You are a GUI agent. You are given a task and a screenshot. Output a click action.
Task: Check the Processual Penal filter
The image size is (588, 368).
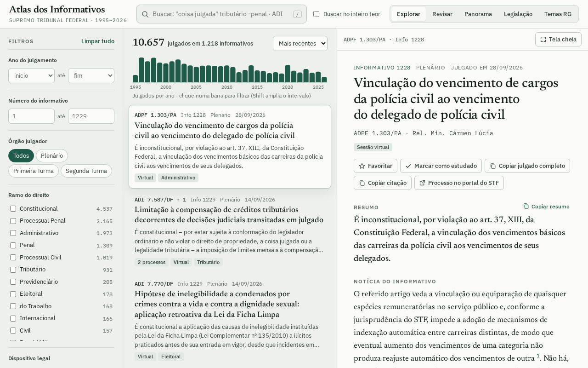[x=13, y=221]
